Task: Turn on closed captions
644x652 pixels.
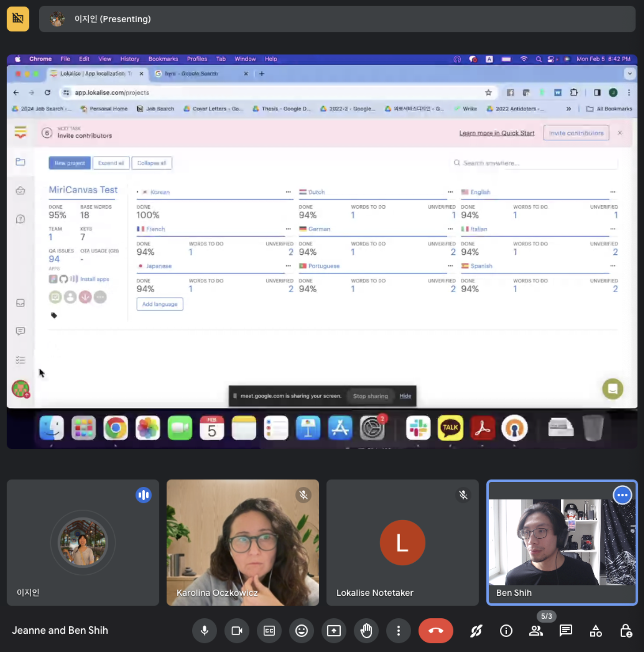Action: pos(269,631)
